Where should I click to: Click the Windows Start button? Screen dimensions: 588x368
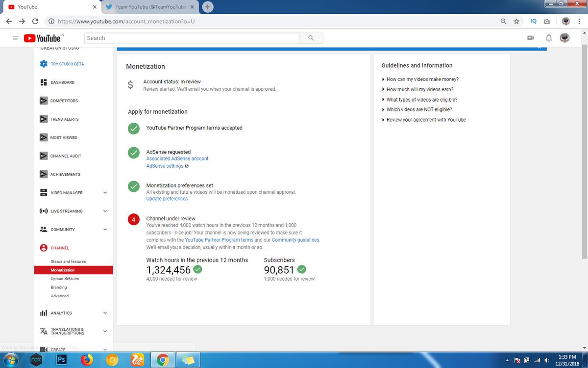click(10, 360)
